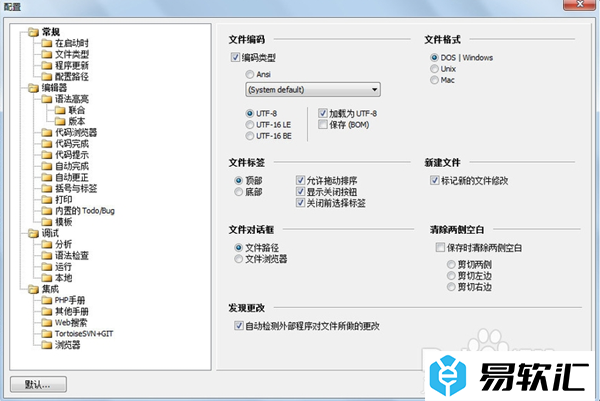Open the 运行 settings tree item

point(63,267)
